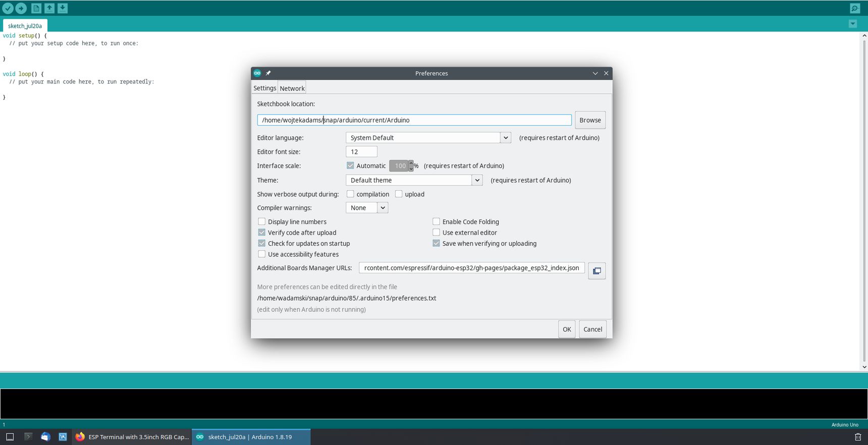The width and height of the screenshot is (868, 445).
Task: Click the Additional Boards Manager URLs field
Action: [x=472, y=268]
